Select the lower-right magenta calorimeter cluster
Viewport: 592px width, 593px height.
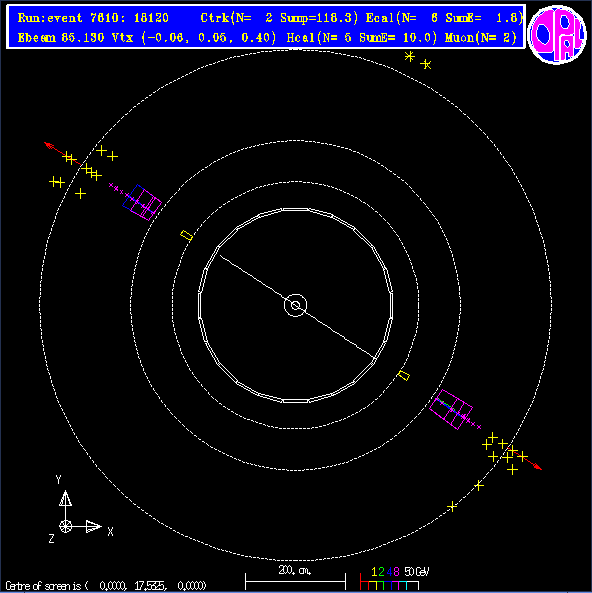point(451,410)
